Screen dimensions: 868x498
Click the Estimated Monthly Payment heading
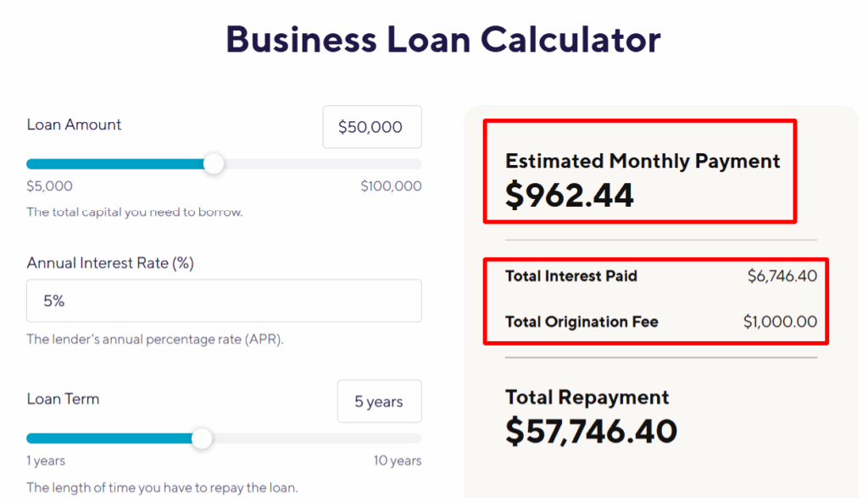(x=643, y=161)
